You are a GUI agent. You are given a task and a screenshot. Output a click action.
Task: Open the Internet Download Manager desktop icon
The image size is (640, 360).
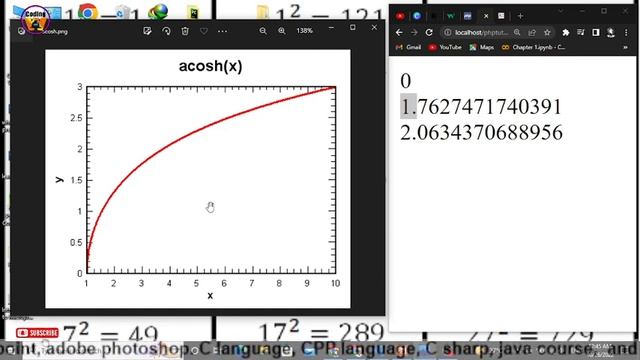(158, 12)
